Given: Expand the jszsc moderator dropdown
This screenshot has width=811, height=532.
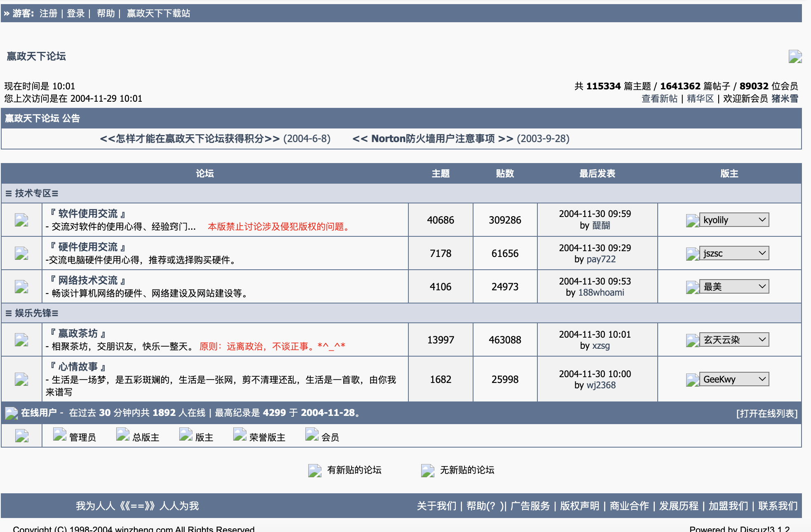Looking at the screenshot, I should click(x=734, y=253).
